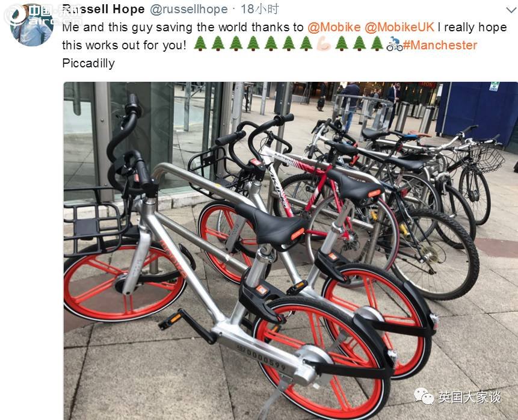The height and width of the screenshot is (420, 518).
Task: Click the word Piccadilly in tweet
Action: (x=88, y=63)
